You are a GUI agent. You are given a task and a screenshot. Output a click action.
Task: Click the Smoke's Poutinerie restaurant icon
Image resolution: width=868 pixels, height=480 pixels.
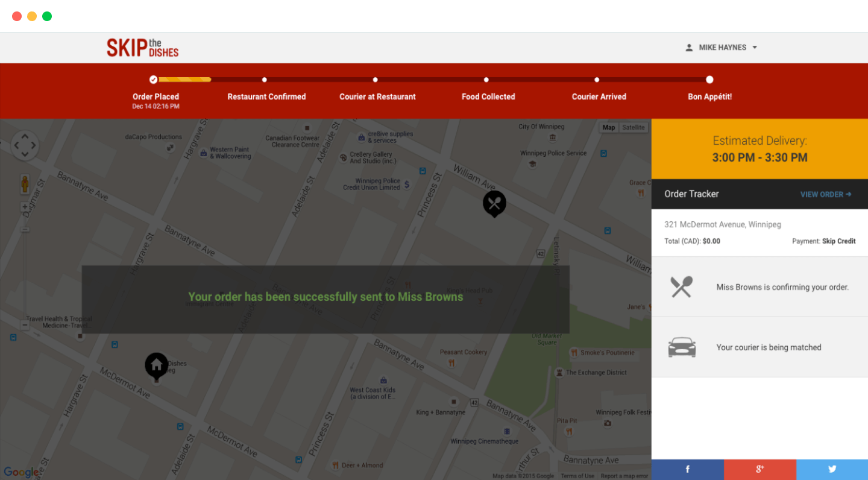[574, 353]
